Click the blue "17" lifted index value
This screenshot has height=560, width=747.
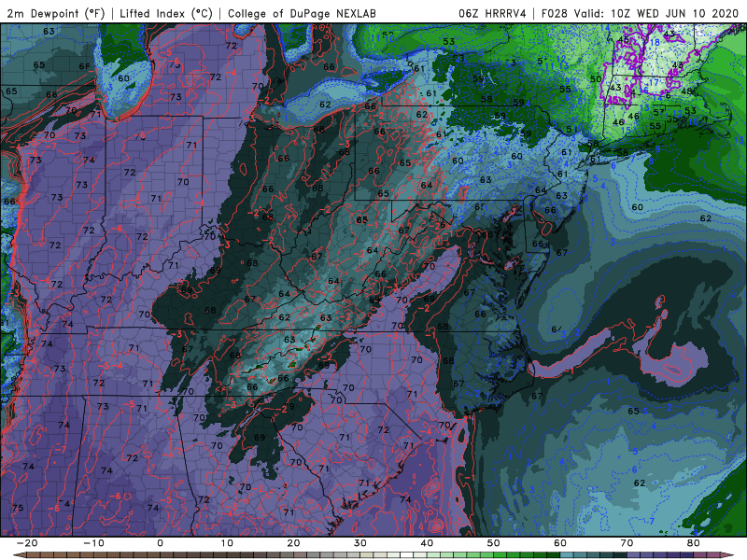(x=655, y=82)
